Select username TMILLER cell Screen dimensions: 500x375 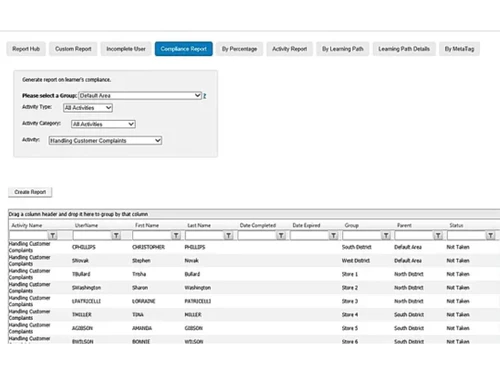[82, 315]
